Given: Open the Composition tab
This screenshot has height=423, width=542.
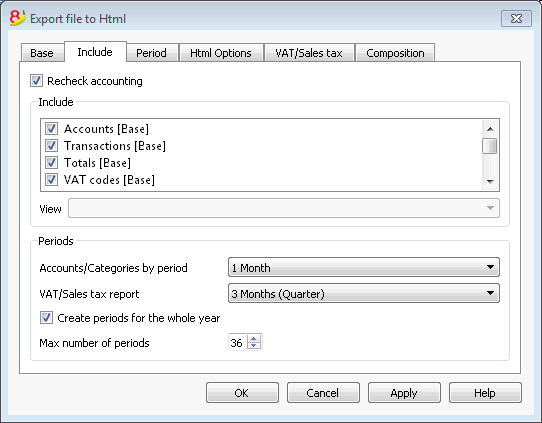Looking at the screenshot, I should (x=395, y=53).
